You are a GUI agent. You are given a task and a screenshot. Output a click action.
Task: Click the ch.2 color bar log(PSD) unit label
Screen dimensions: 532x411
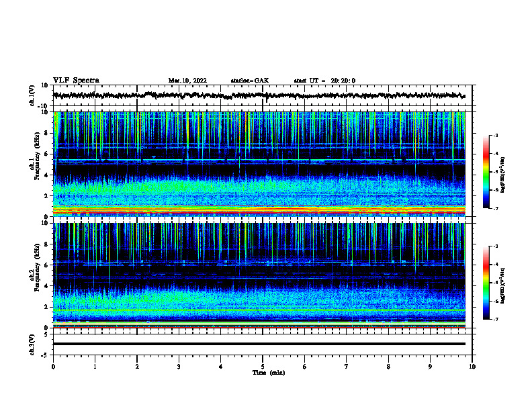pyautogui.click(x=503, y=285)
